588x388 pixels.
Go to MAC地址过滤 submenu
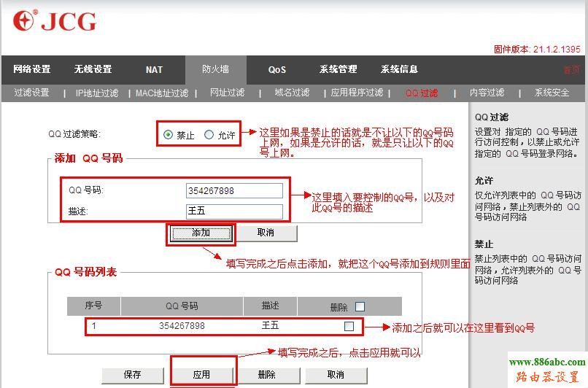point(162,93)
